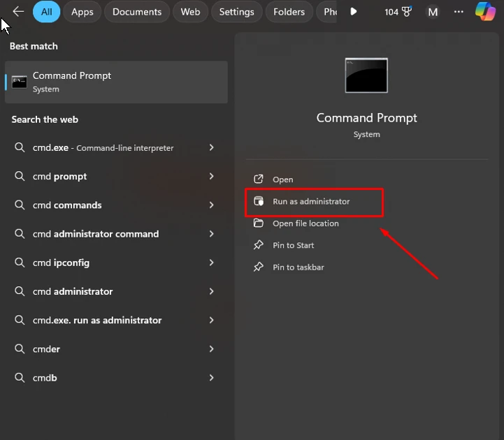Image resolution: width=504 pixels, height=440 pixels.
Task: Switch to the Folders filter tab
Action: click(x=289, y=12)
